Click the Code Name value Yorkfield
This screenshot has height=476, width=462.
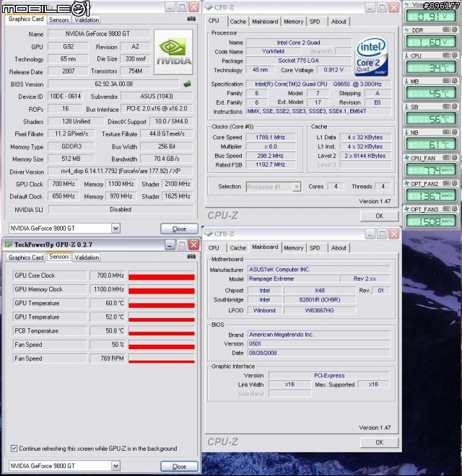(x=273, y=52)
